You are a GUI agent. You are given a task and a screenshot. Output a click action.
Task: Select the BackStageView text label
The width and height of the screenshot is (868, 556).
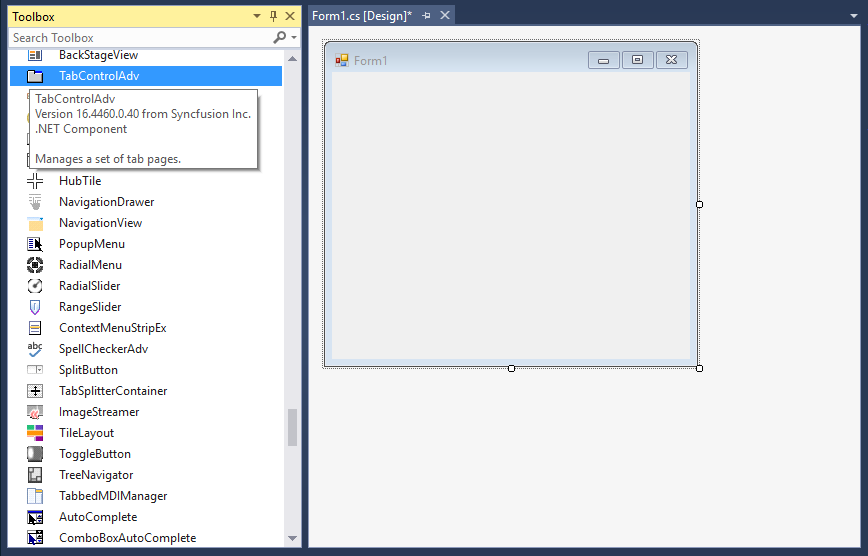click(99, 55)
